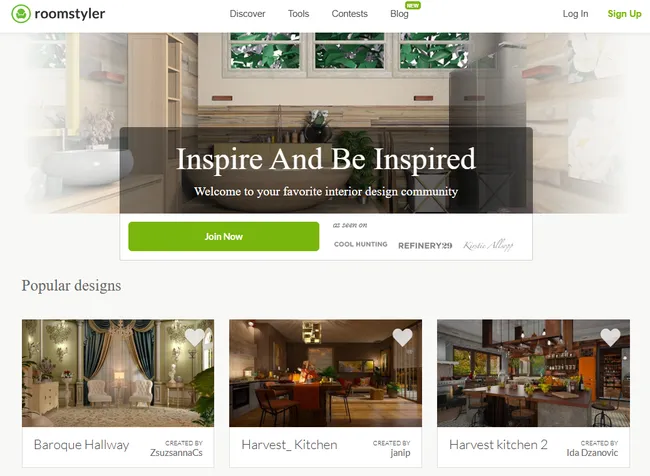Visit creator ZsuzsannaCs profile
Screen dimensions: 650x476
click(x=176, y=453)
